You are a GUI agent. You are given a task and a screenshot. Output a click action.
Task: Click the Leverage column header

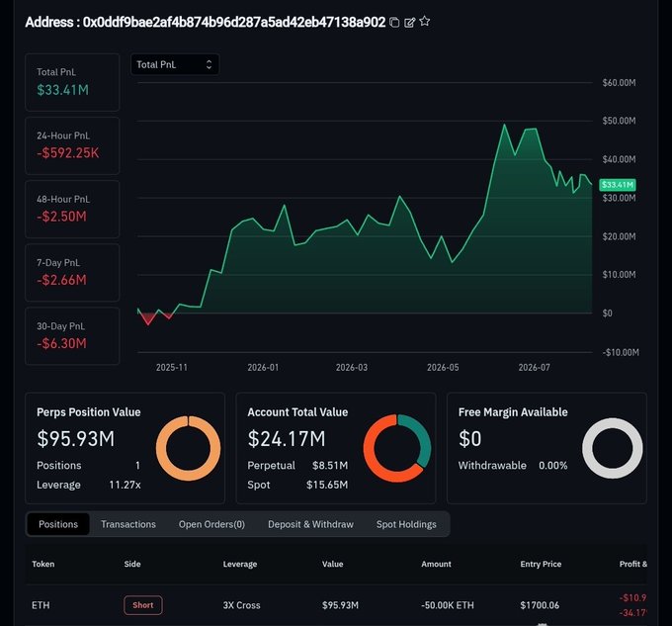pos(240,564)
